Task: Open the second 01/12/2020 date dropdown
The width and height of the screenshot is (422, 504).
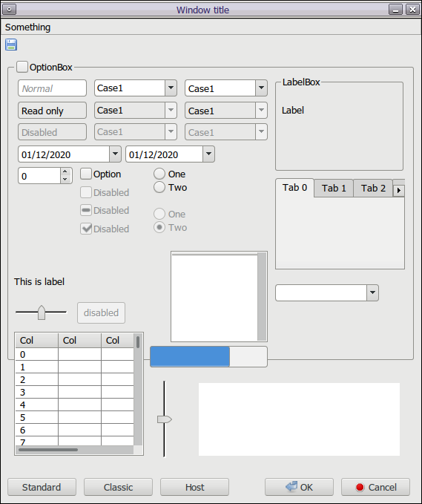Action: (x=208, y=154)
